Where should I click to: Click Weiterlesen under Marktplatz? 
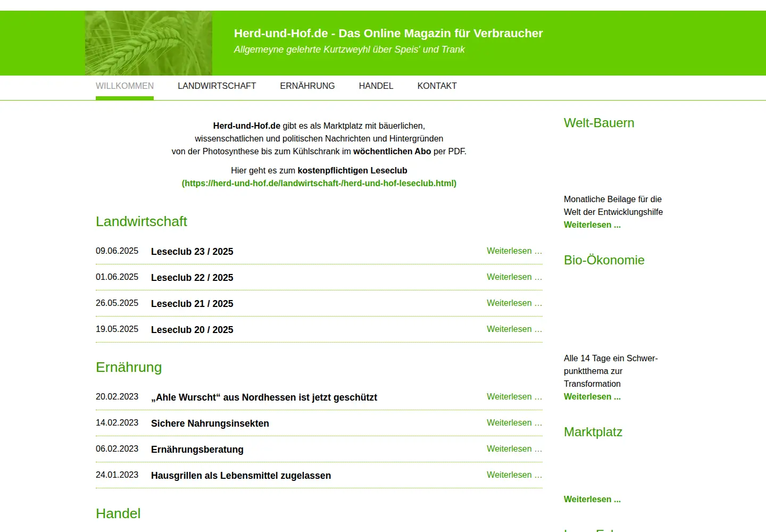(592, 500)
